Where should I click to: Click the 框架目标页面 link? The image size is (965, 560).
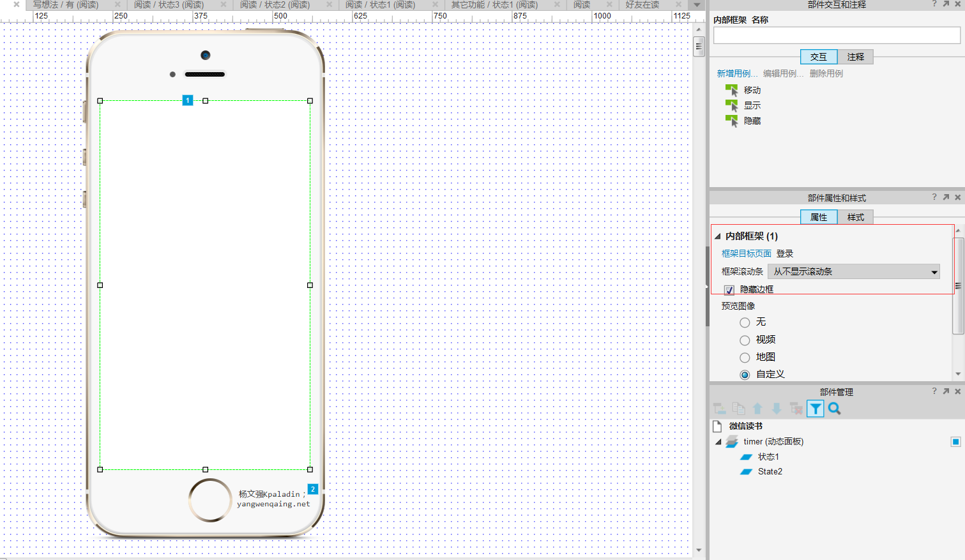[747, 254]
